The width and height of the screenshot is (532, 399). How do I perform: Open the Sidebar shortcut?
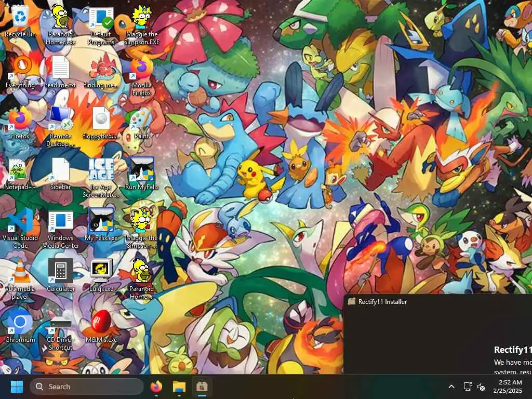point(60,174)
